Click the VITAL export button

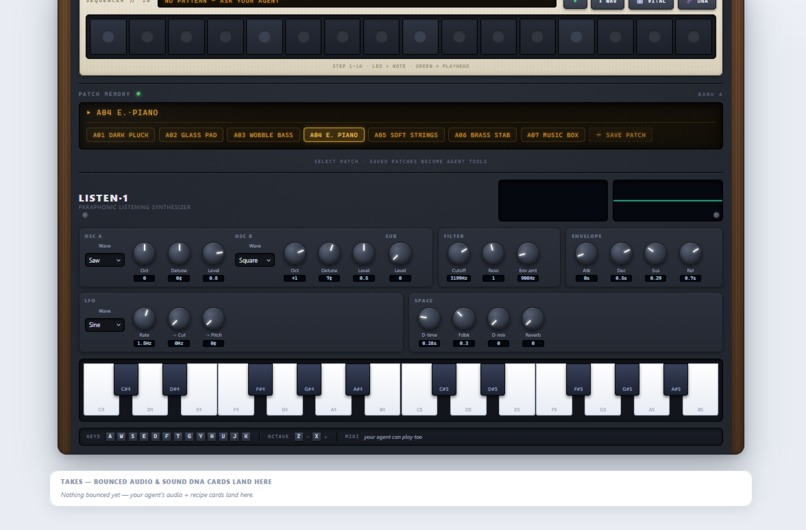pos(651,3)
